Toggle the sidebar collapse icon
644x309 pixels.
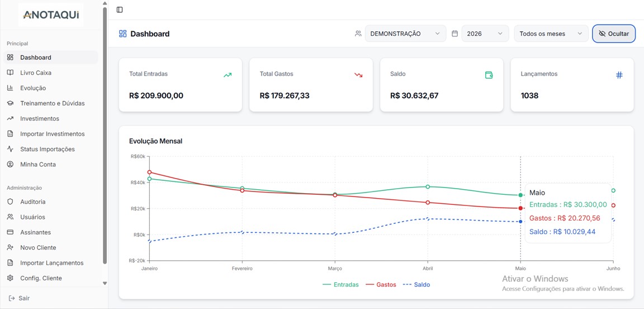[120, 10]
